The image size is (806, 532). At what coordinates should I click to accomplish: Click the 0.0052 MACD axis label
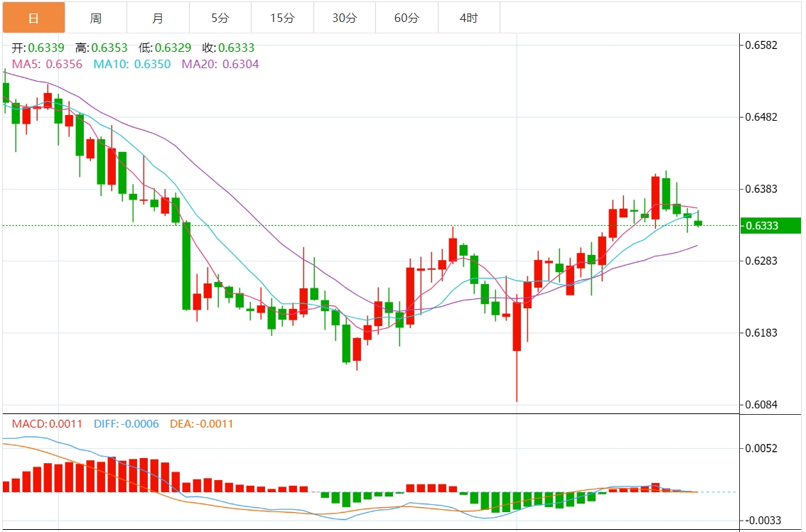762,448
